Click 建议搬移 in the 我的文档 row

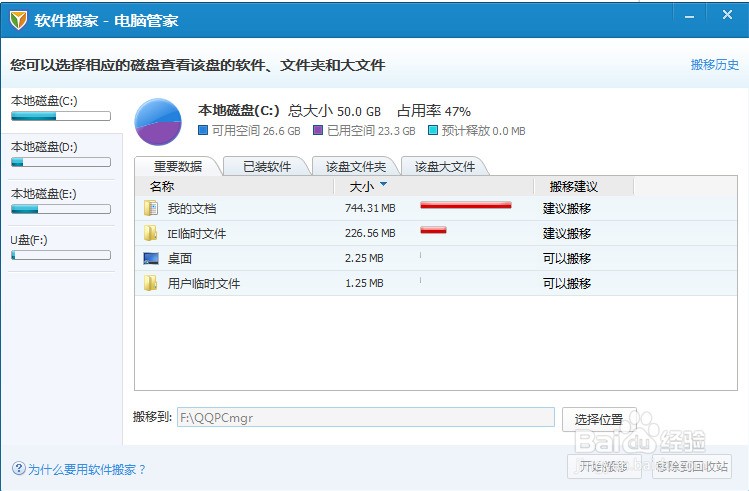pos(567,208)
